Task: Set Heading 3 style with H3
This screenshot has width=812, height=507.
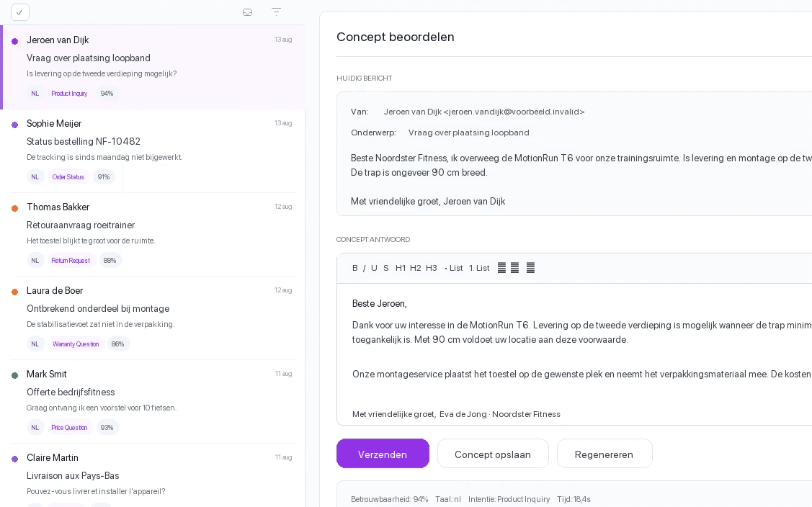Action: tap(432, 268)
